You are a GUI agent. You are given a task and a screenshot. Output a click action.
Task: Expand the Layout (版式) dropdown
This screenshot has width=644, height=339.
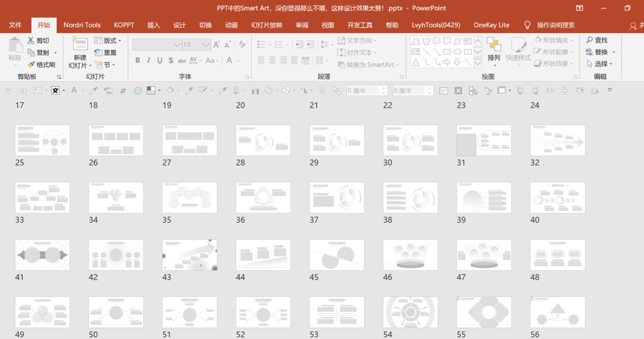108,40
